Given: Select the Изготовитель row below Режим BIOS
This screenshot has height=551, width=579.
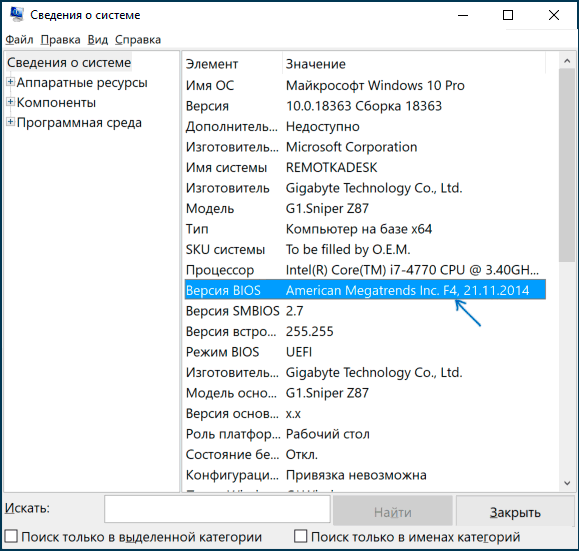Looking at the screenshot, I should point(365,372).
